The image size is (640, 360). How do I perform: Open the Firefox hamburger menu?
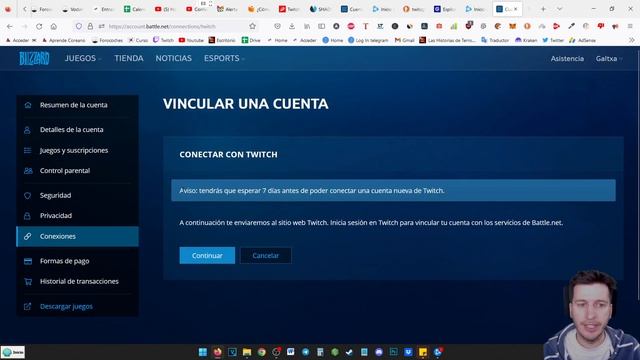tap(630, 26)
